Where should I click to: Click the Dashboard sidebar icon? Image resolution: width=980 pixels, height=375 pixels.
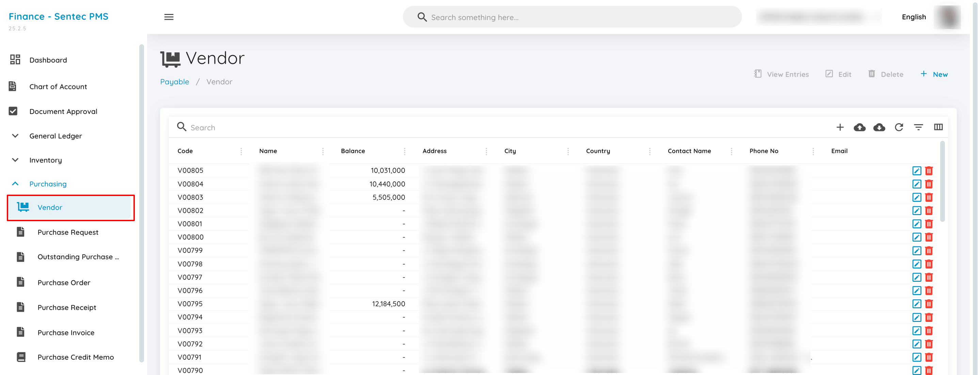[15, 60]
